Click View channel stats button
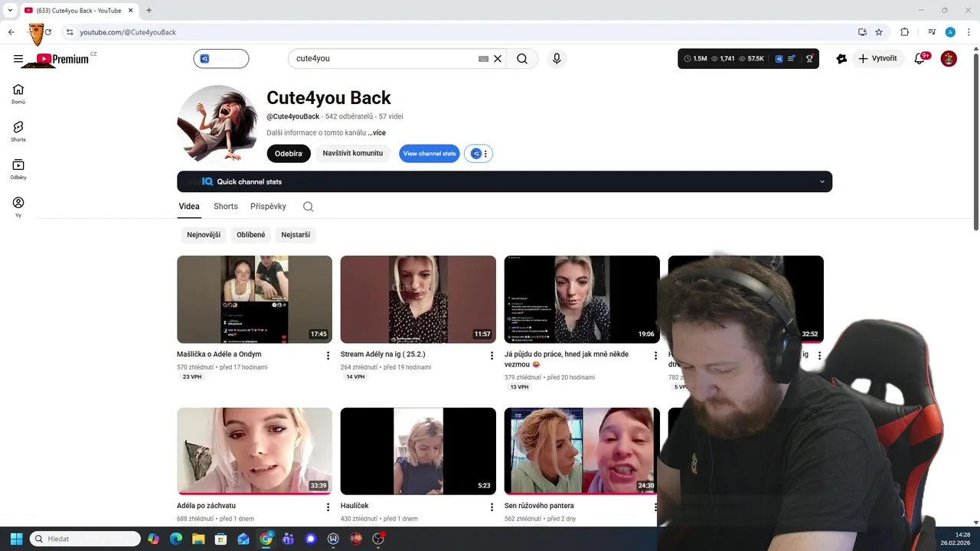This screenshot has width=980, height=551. tap(430, 154)
